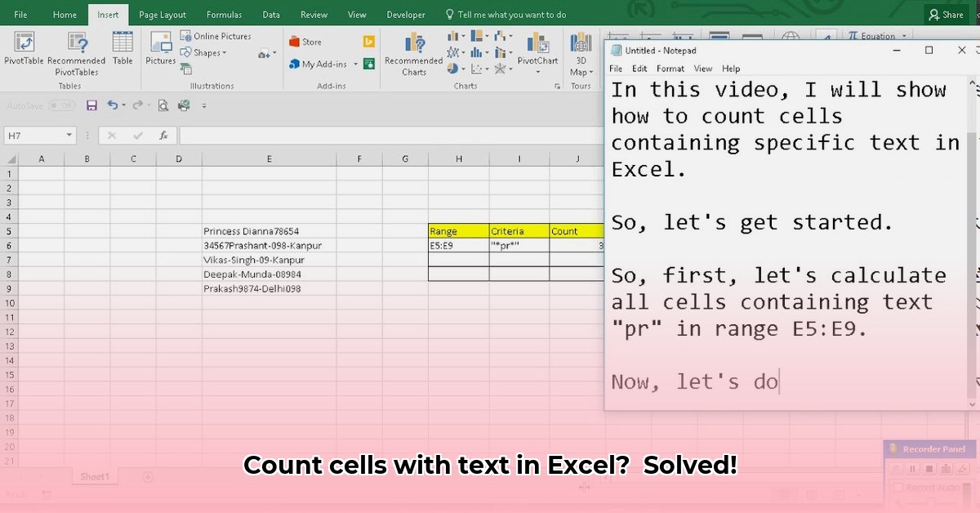The width and height of the screenshot is (980, 513).
Task: Open Print Preview from the quick access toolbar
Action: pyautogui.click(x=163, y=105)
